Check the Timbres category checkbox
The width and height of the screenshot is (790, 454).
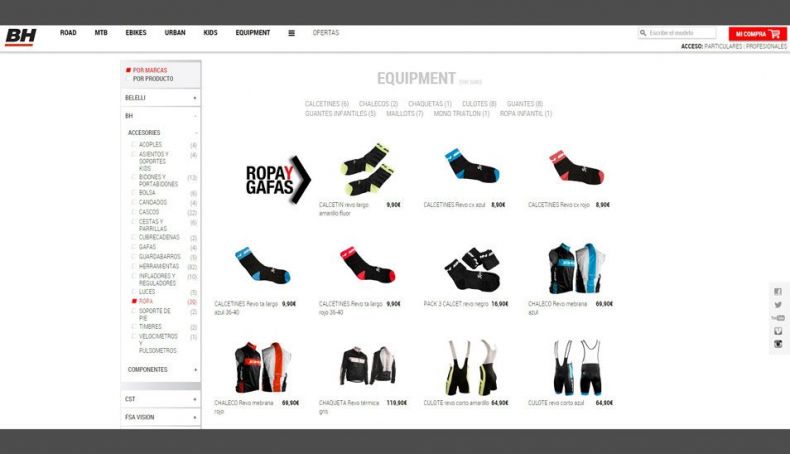134,327
